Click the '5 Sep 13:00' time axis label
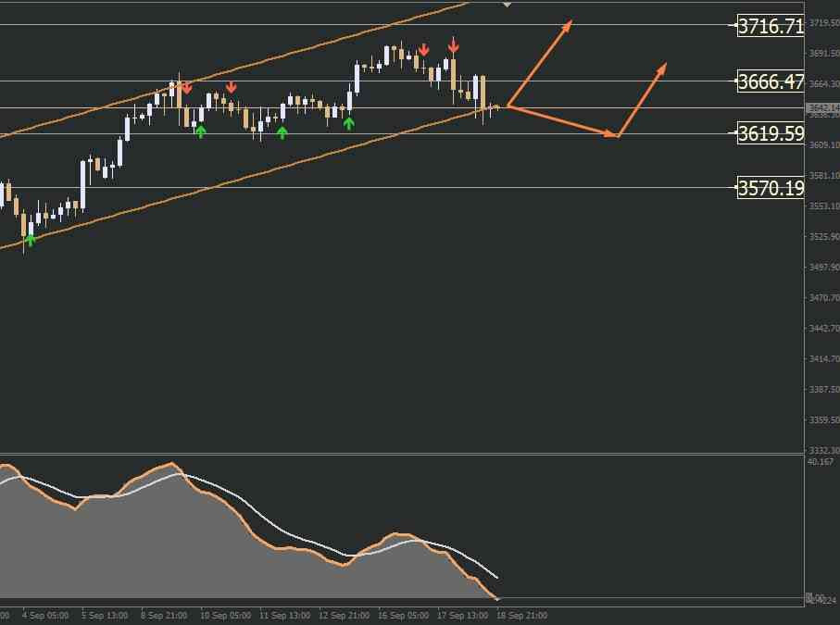Image resolution: width=840 pixels, height=625 pixels. [105, 616]
